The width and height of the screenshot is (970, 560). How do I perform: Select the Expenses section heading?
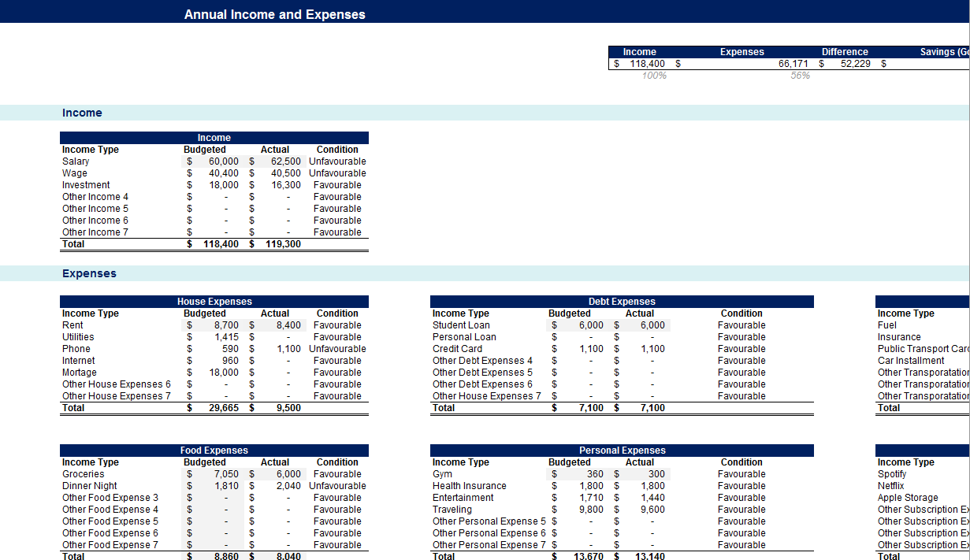click(x=87, y=273)
